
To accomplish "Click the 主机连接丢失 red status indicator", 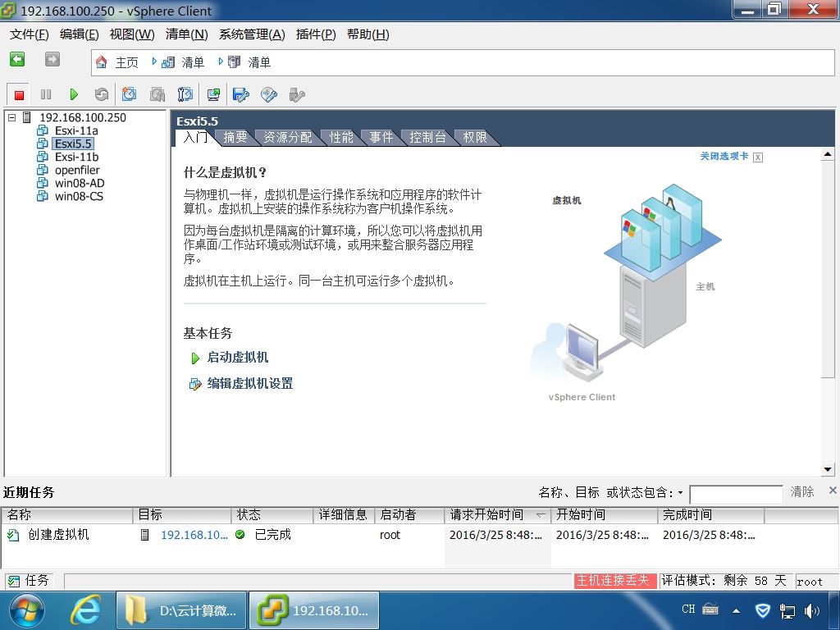I will 615,580.
